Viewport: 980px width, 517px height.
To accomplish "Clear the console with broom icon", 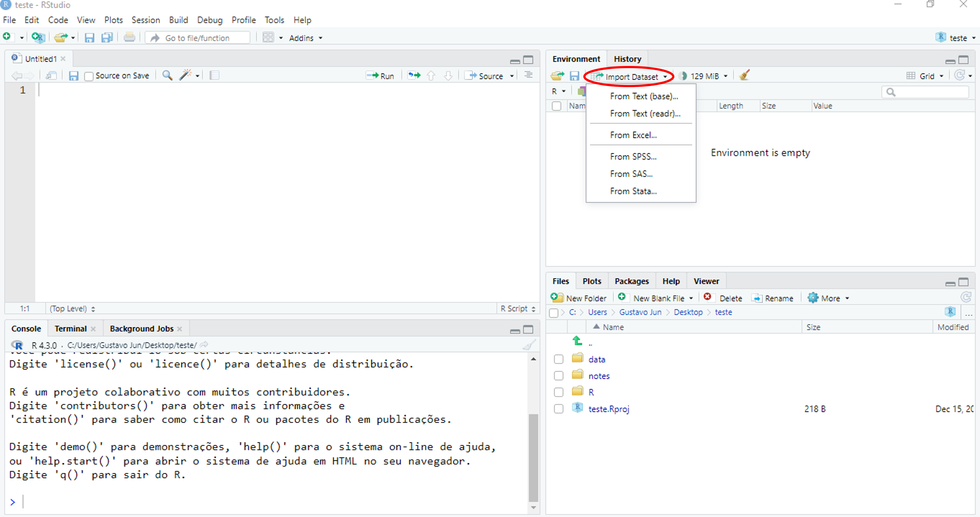I will click(x=529, y=345).
